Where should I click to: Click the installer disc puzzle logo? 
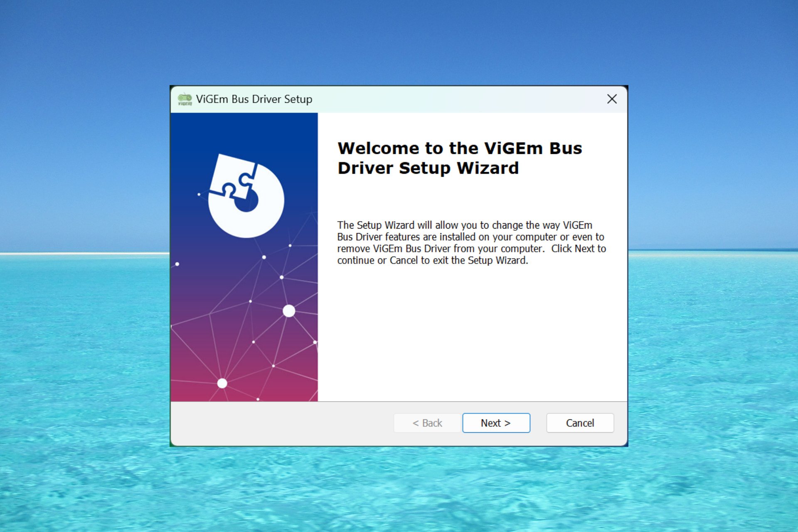(x=246, y=196)
